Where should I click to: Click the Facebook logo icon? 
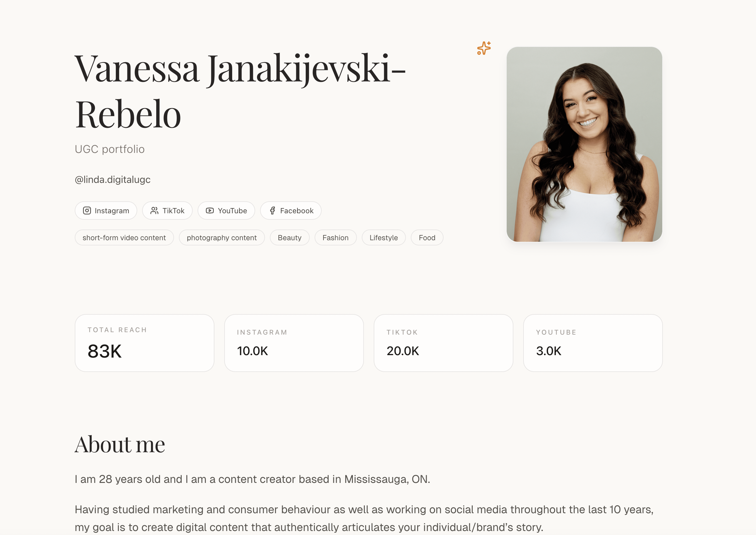coord(272,211)
